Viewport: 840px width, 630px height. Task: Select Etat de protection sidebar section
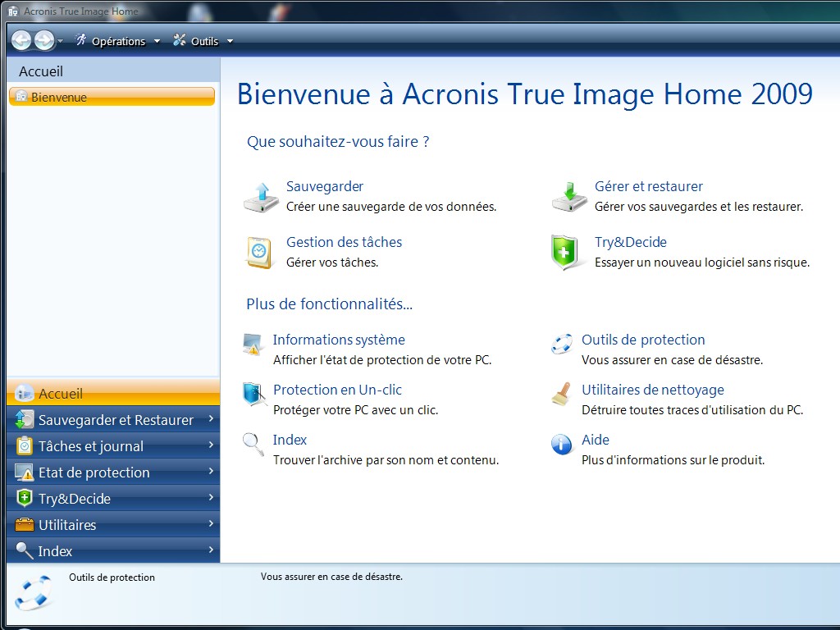pos(113,472)
